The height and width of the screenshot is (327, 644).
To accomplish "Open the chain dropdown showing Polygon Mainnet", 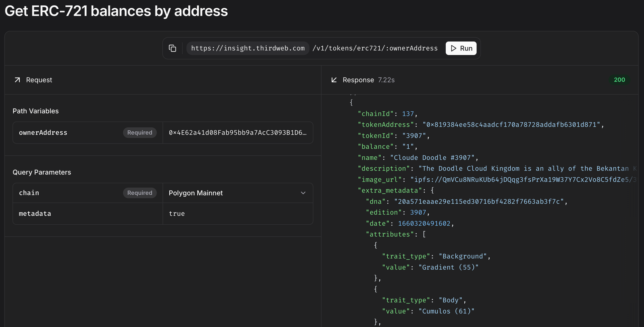I will click(x=238, y=193).
